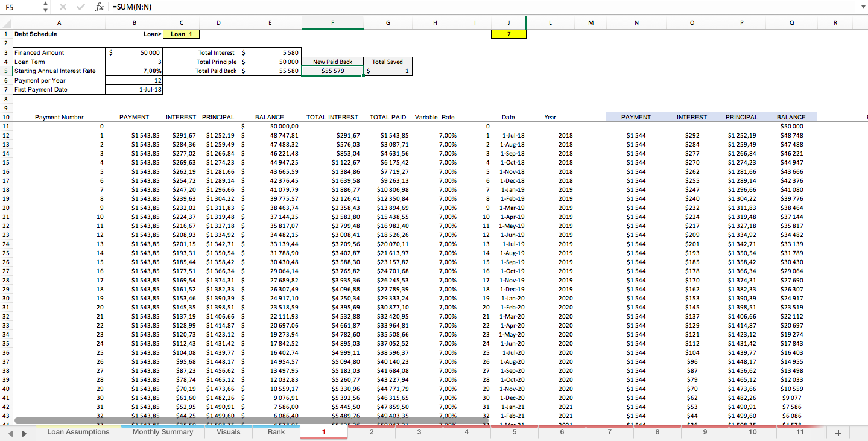Viewport: 868px width, 441px height.
Task: Click the right sheet navigation arrow
Action: [23, 432]
